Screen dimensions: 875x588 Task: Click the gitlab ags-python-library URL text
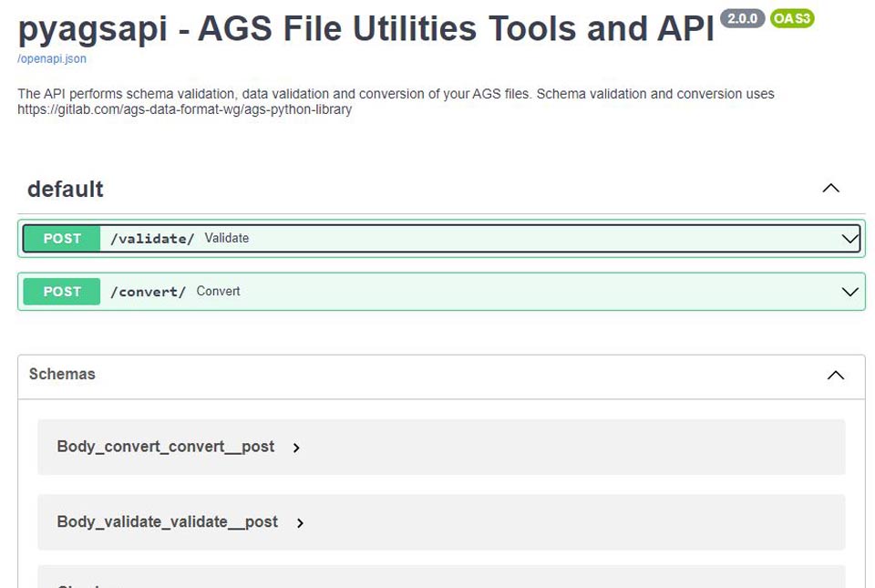pyautogui.click(x=185, y=109)
